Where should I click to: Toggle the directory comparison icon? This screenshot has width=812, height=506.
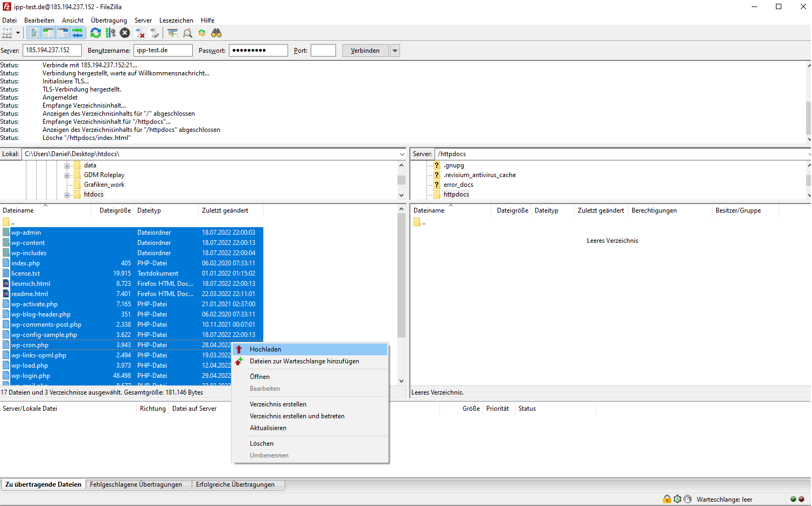(x=187, y=33)
